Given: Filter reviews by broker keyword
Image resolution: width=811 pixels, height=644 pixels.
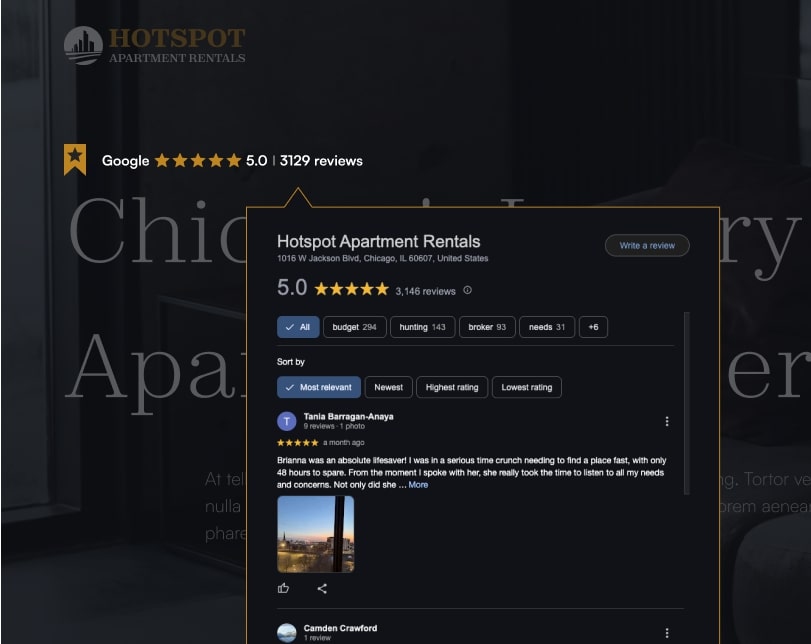Looking at the screenshot, I should [487, 327].
